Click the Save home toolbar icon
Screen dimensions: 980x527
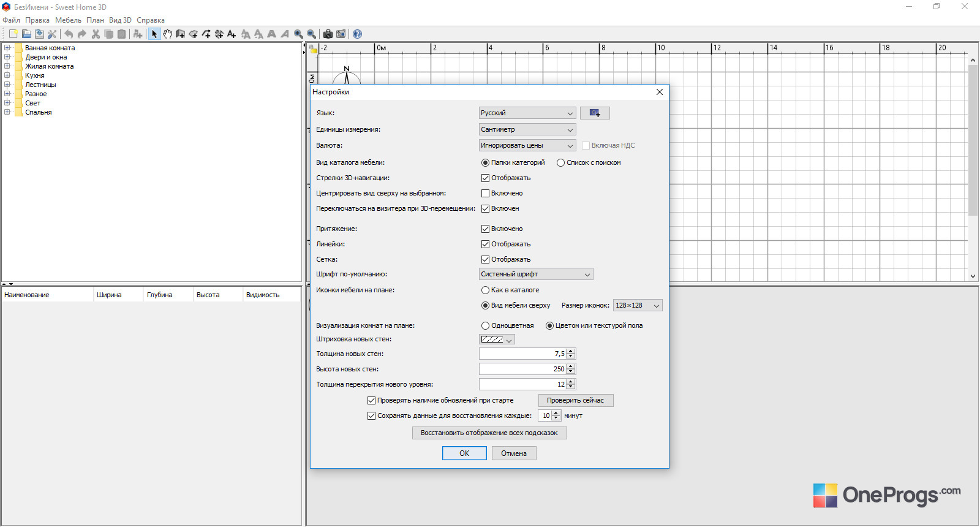(39, 34)
